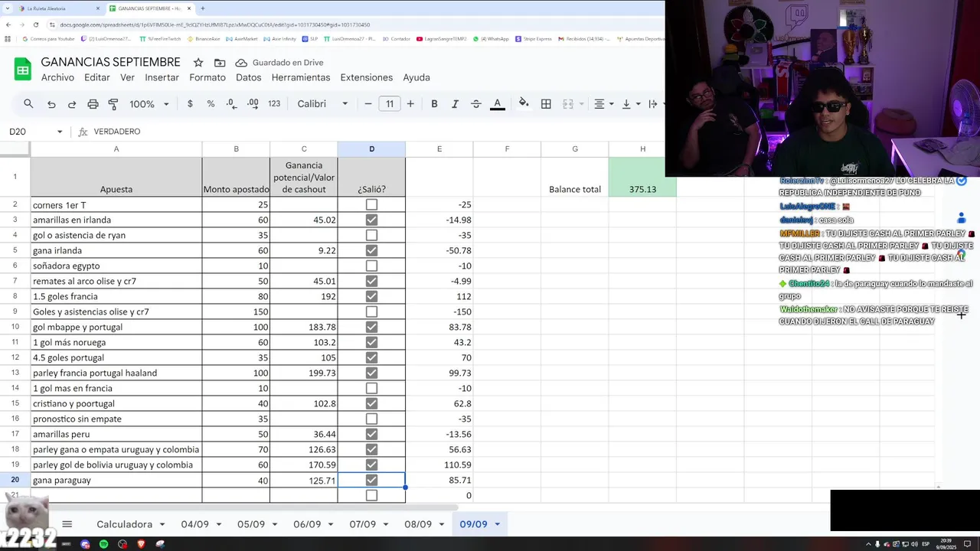Switch to the 08/09 sheet tab
This screenshot has width=980, height=551.
click(x=418, y=524)
